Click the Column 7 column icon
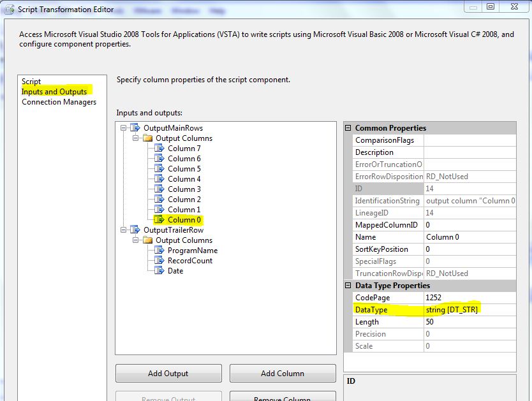Screen dimensions: 532x401 click(159, 149)
